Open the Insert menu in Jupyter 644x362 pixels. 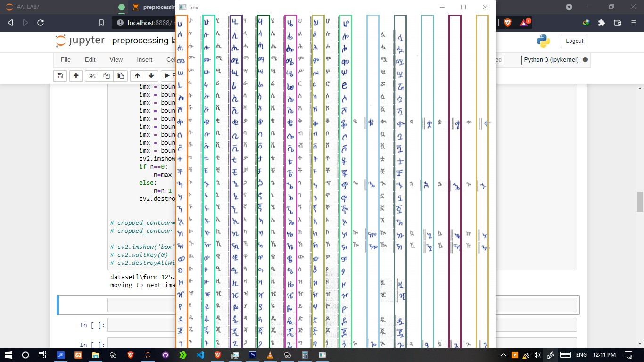tap(144, 60)
